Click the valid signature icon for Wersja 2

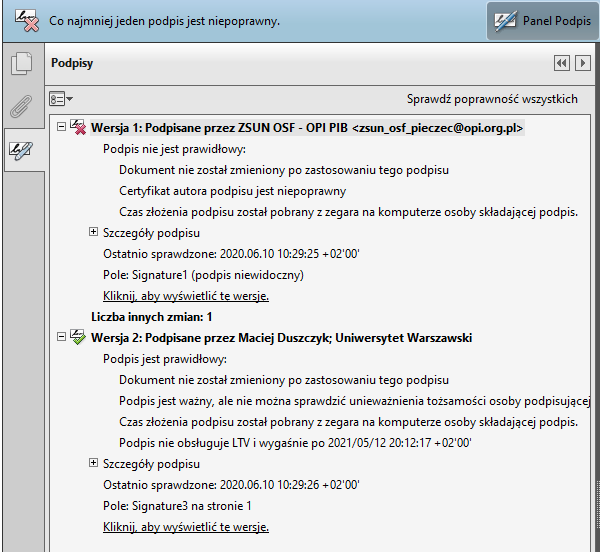pos(78,338)
